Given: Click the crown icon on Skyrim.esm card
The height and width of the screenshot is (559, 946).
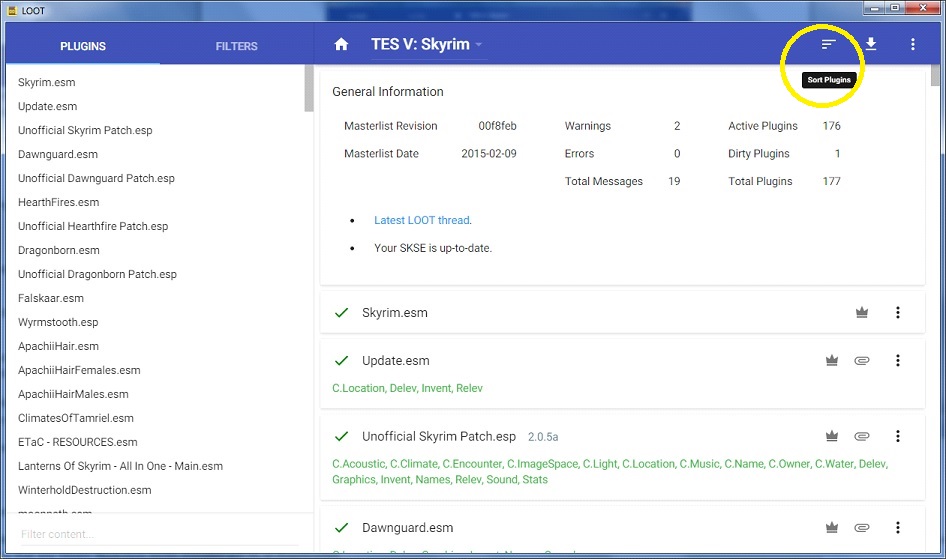Looking at the screenshot, I should coord(862,312).
